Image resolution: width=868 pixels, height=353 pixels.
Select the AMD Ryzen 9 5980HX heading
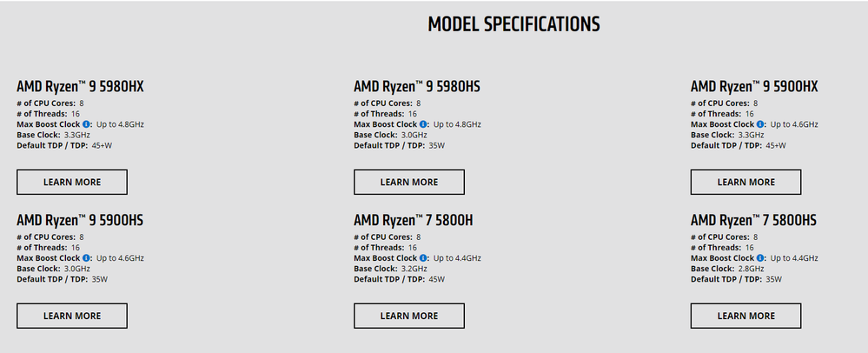click(x=80, y=87)
